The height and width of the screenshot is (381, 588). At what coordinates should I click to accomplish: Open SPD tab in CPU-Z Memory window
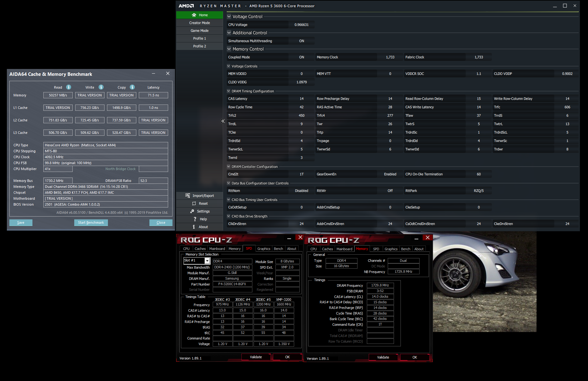tap(376, 249)
